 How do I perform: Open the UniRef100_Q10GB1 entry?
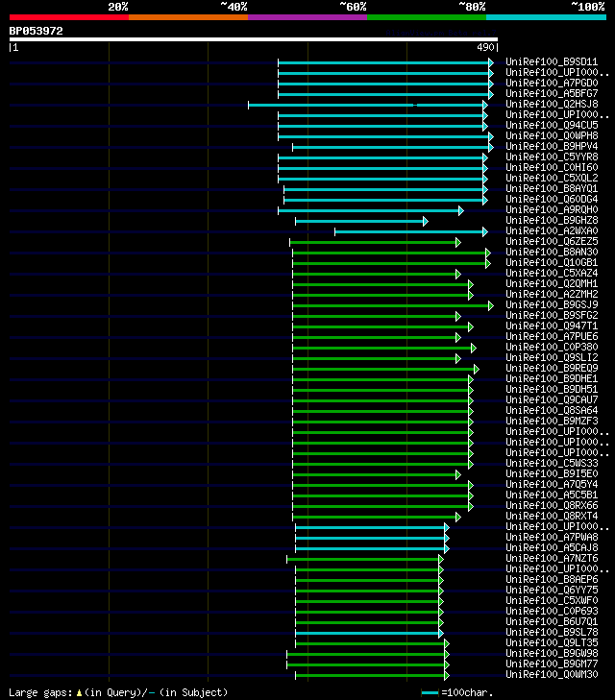[x=552, y=262]
